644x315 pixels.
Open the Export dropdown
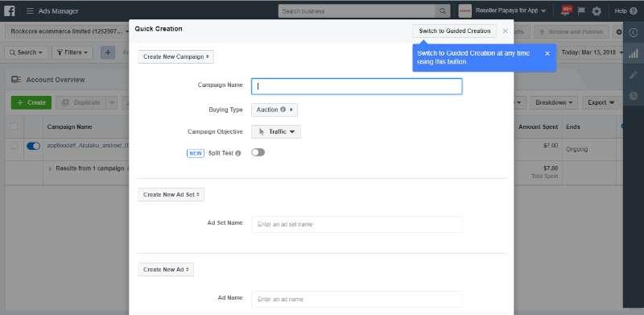click(x=601, y=102)
